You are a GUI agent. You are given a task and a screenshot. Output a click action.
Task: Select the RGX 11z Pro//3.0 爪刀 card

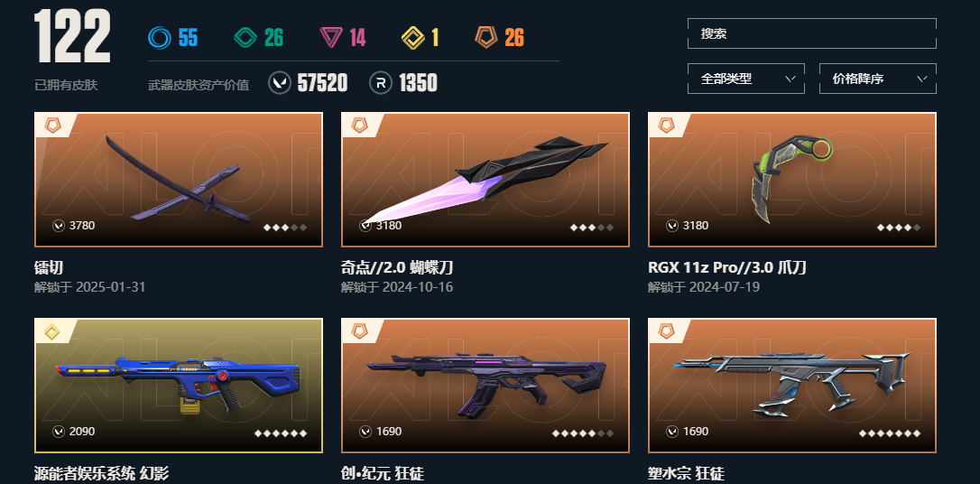pos(792,180)
